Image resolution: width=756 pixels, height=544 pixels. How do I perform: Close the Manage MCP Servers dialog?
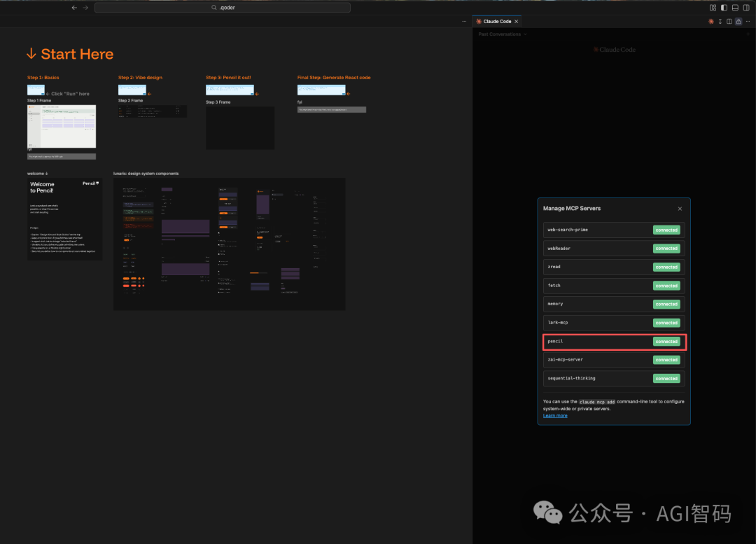coord(679,209)
